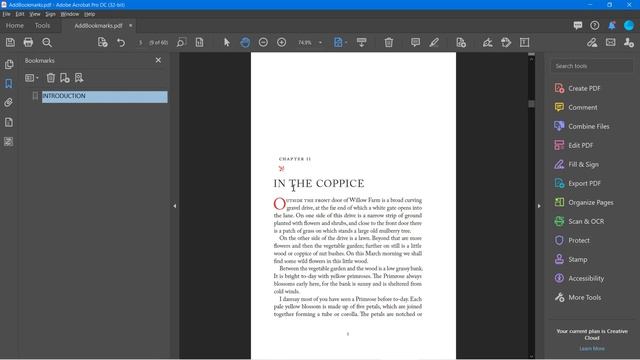
Task: Open the Help question mark icon
Action: pyautogui.click(x=595, y=25)
